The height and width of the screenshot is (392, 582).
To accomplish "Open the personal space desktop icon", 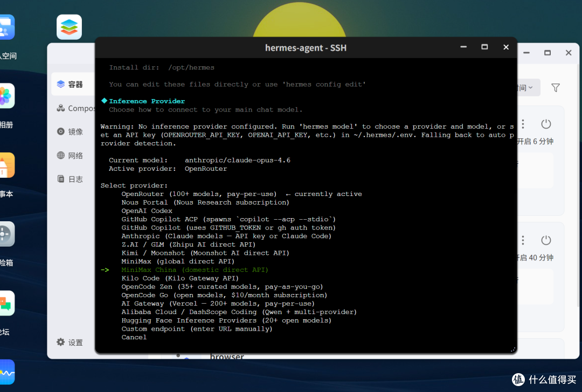I will point(6,27).
